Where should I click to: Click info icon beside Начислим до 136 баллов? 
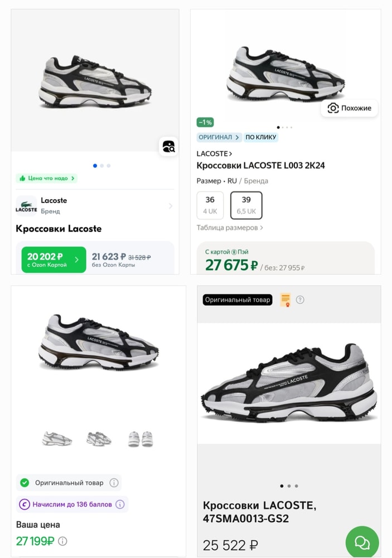(120, 504)
